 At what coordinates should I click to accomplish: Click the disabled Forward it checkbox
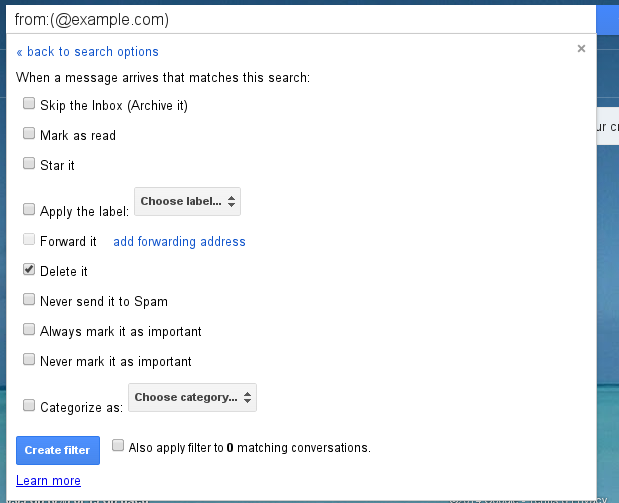click(x=29, y=240)
